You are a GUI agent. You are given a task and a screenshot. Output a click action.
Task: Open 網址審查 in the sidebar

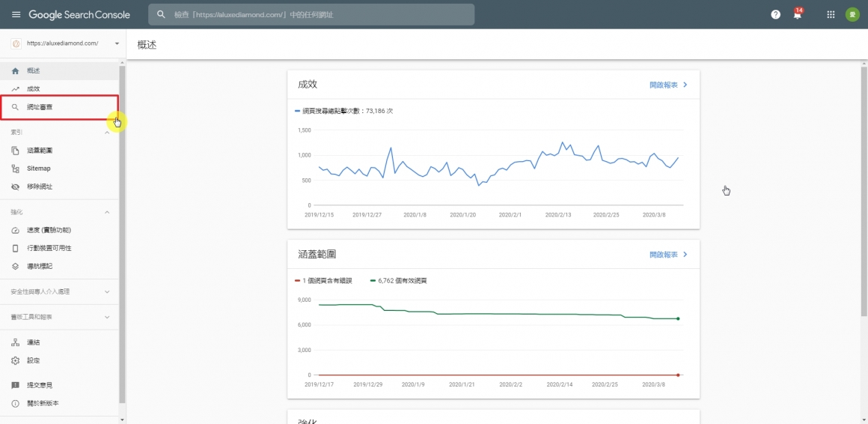59,107
